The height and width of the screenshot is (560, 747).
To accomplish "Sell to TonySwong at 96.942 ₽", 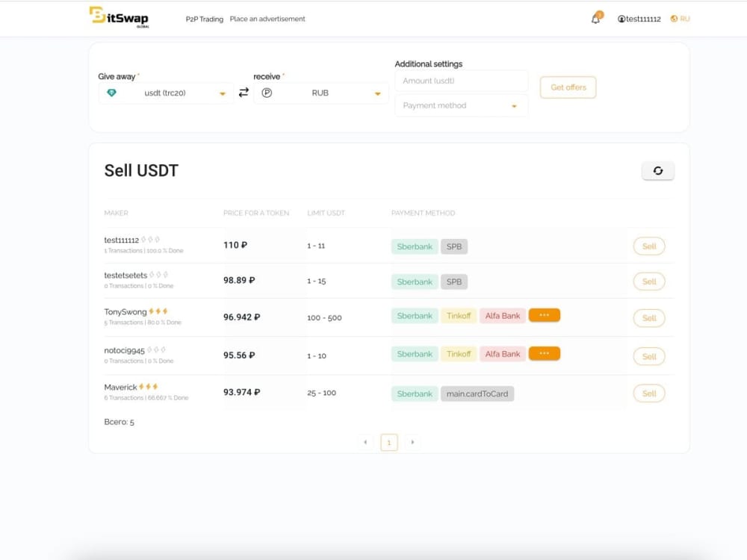I will [649, 318].
